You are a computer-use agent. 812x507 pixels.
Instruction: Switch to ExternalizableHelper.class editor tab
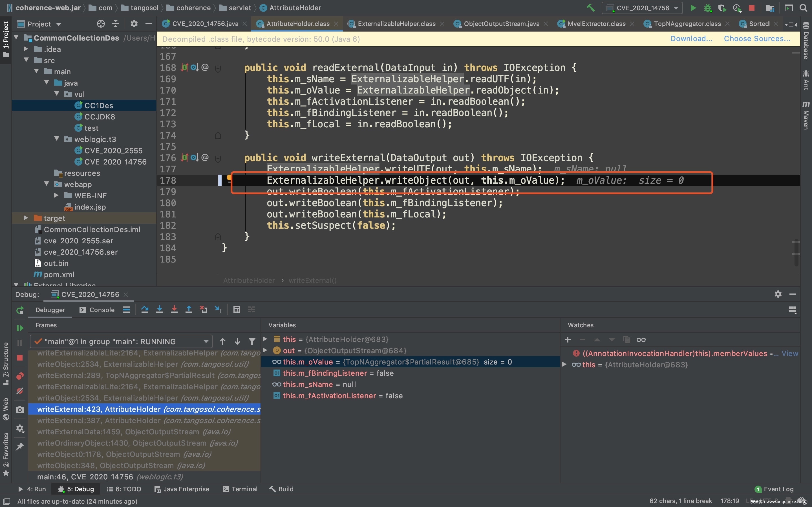point(396,24)
